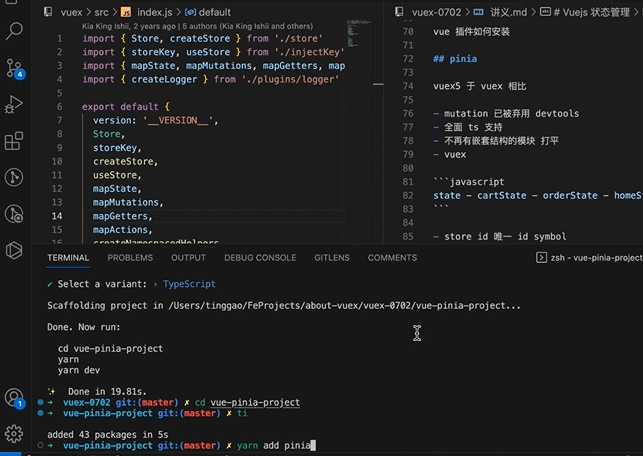
Task: Open the Accounts menu icon
Action: [14, 398]
